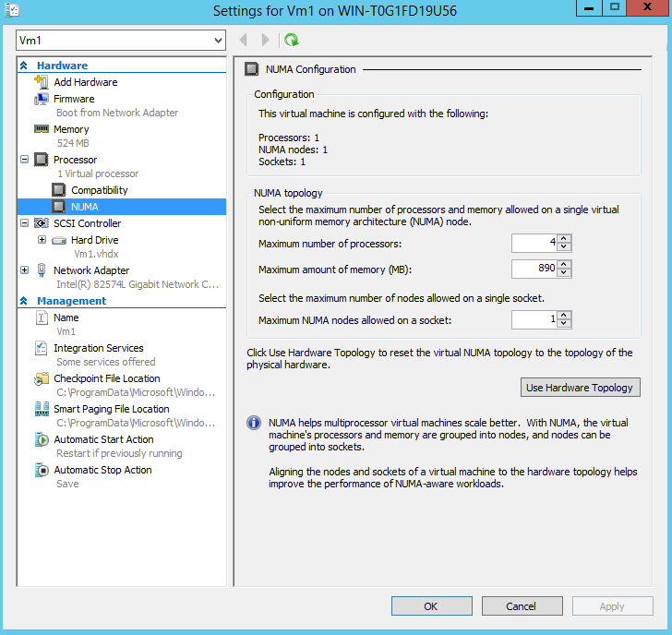
Task: Click the NUMA chip icon in tree
Action: pyautogui.click(x=59, y=207)
